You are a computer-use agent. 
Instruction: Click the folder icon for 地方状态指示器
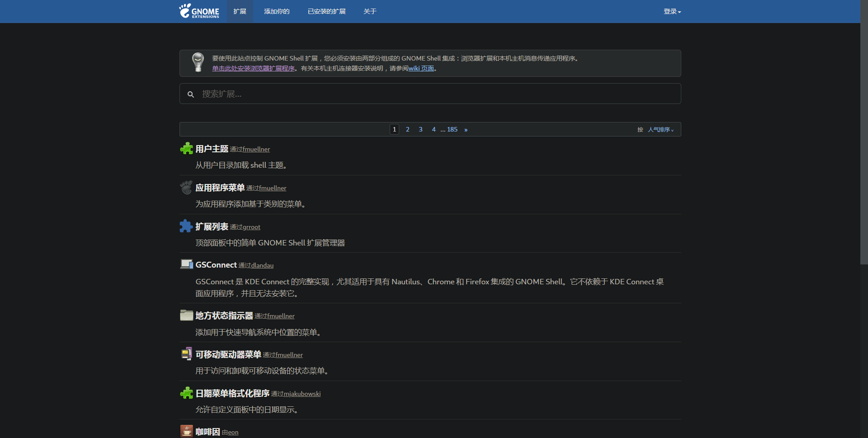(x=186, y=315)
